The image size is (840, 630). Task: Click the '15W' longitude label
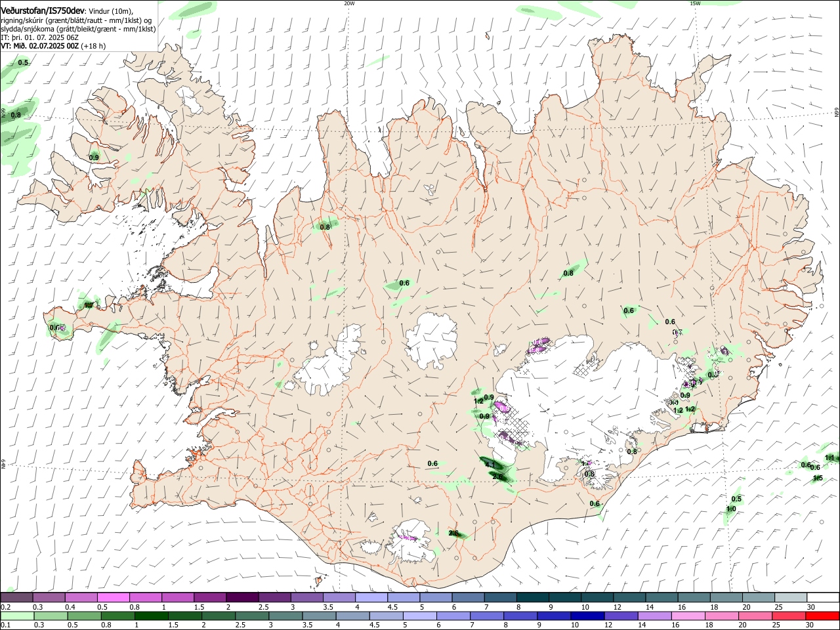point(695,3)
